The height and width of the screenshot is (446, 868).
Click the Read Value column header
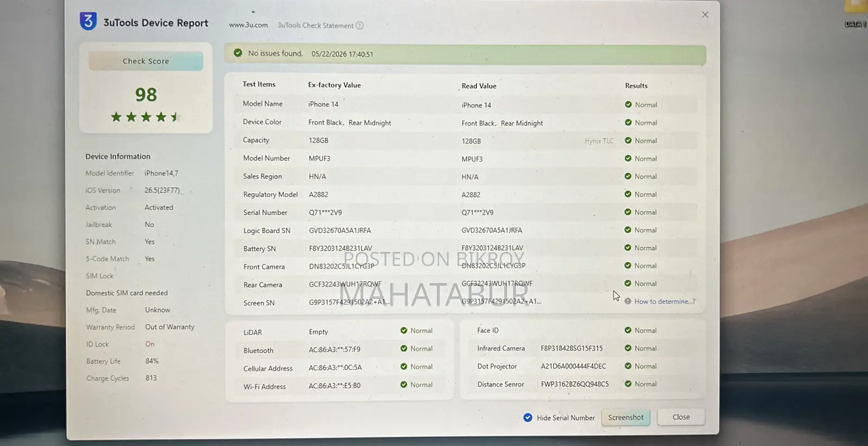tap(479, 86)
